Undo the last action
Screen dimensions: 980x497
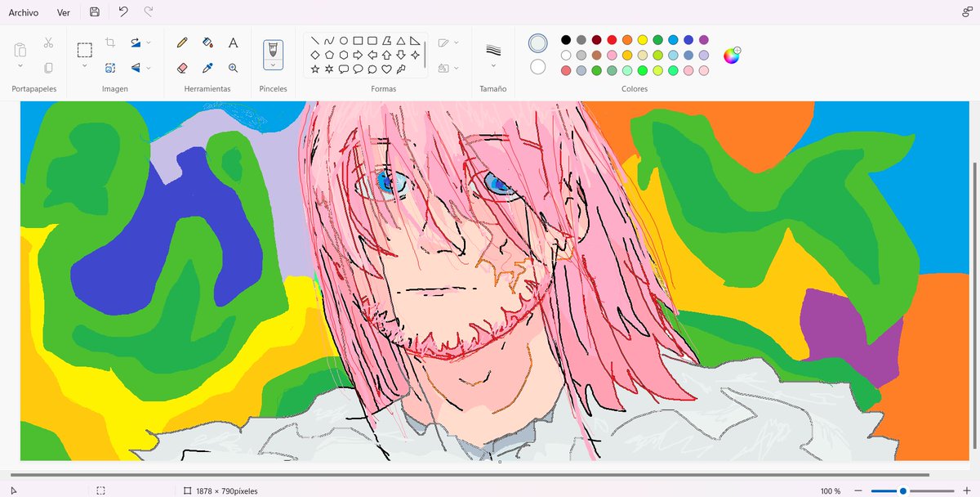[x=122, y=12]
